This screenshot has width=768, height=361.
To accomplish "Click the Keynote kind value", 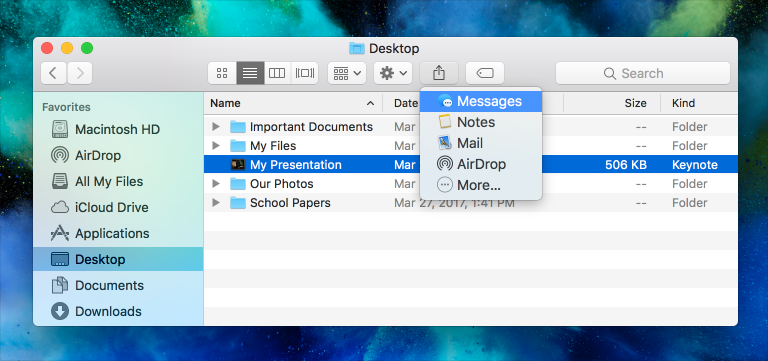I will pos(695,165).
